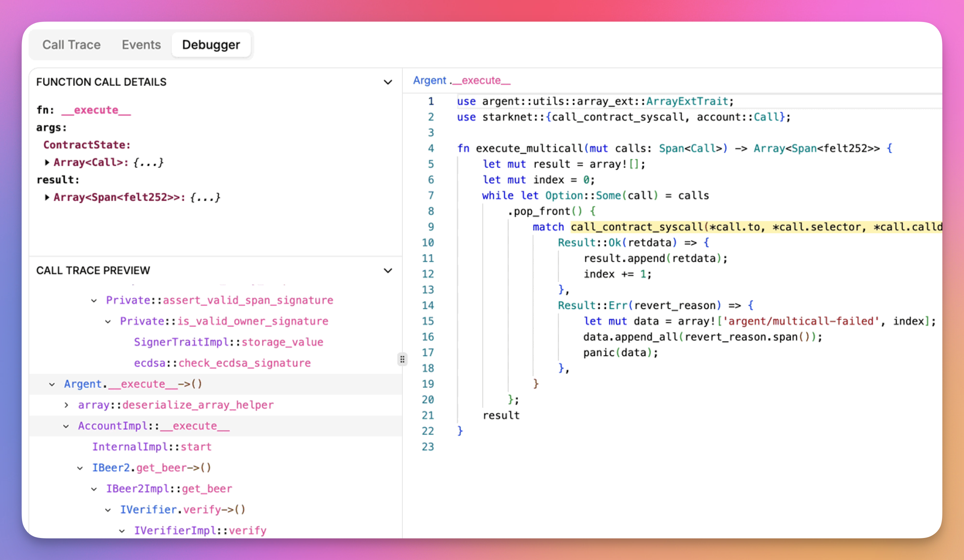964x560 pixels.
Task: Click panic(data) on line 17
Action: [618, 352]
